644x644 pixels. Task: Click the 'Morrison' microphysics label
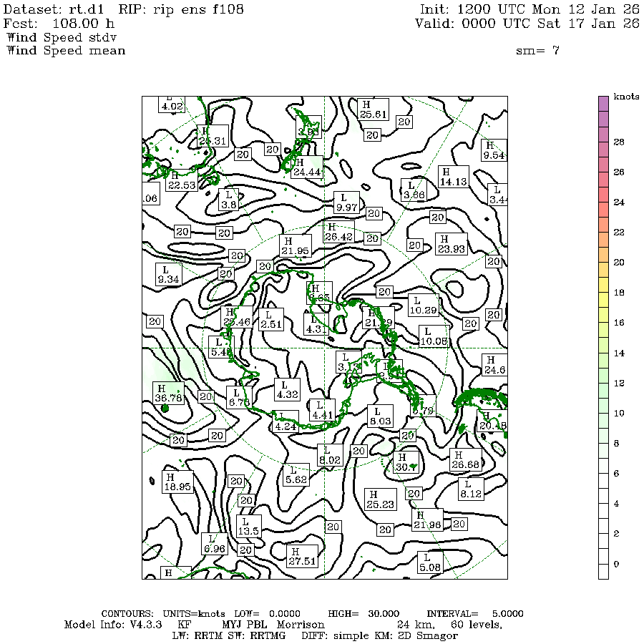tap(301, 625)
